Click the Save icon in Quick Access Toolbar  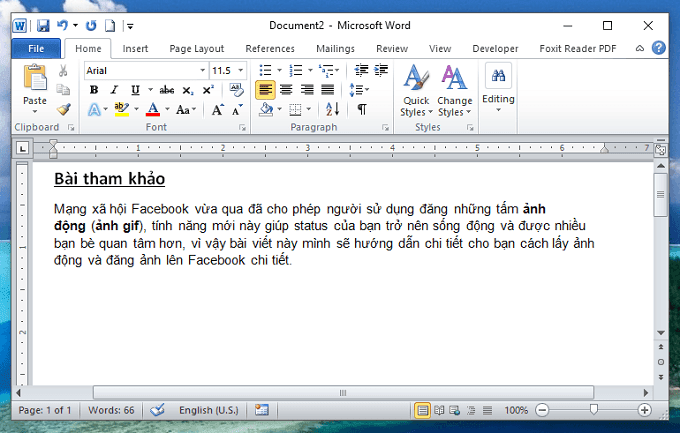43,26
